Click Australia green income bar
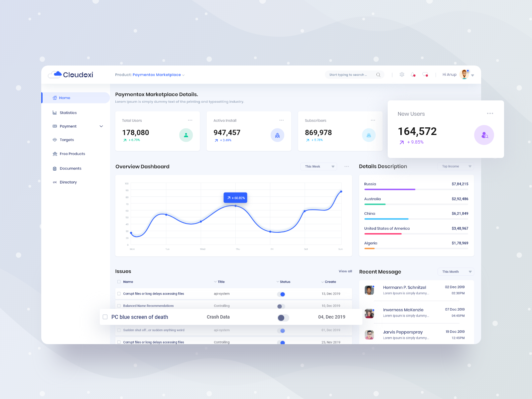Image resolution: width=532 pixels, height=399 pixels. (375, 204)
